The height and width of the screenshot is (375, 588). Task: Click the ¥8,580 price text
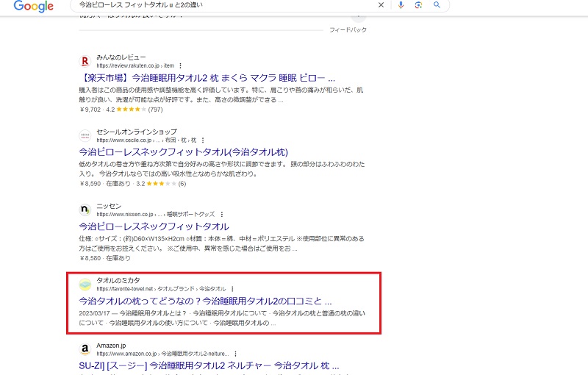click(90, 258)
